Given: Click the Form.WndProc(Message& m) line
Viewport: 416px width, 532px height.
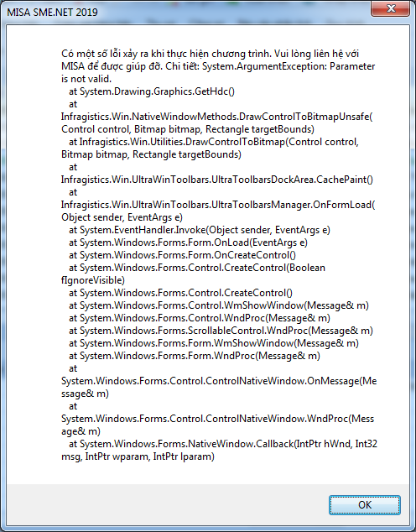Looking at the screenshot, I should (195, 356).
